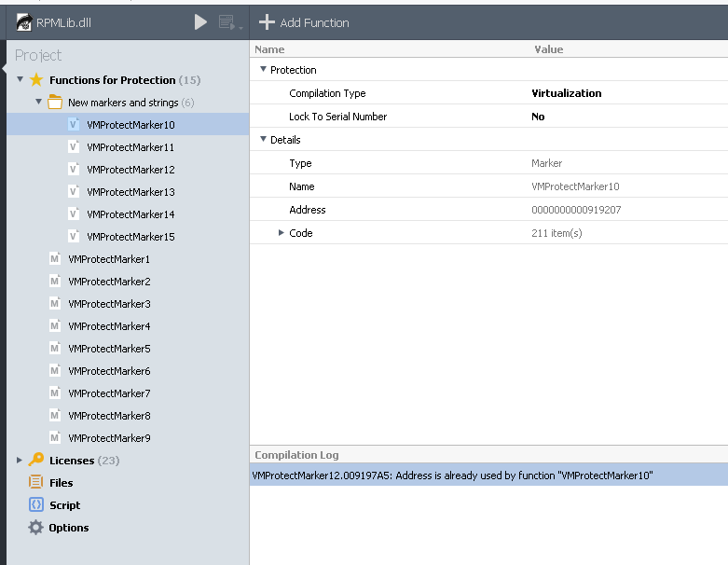This screenshot has height=565, width=728.
Task: Select VMProtectMarker5 tree item
Action: (109, 349)
